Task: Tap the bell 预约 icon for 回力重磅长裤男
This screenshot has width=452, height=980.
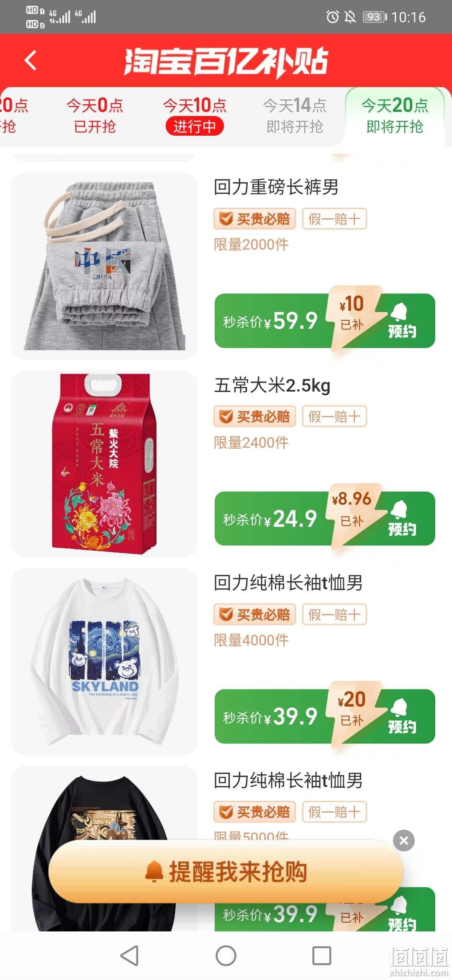Action: pyautogui.click(x=401, y=321)
